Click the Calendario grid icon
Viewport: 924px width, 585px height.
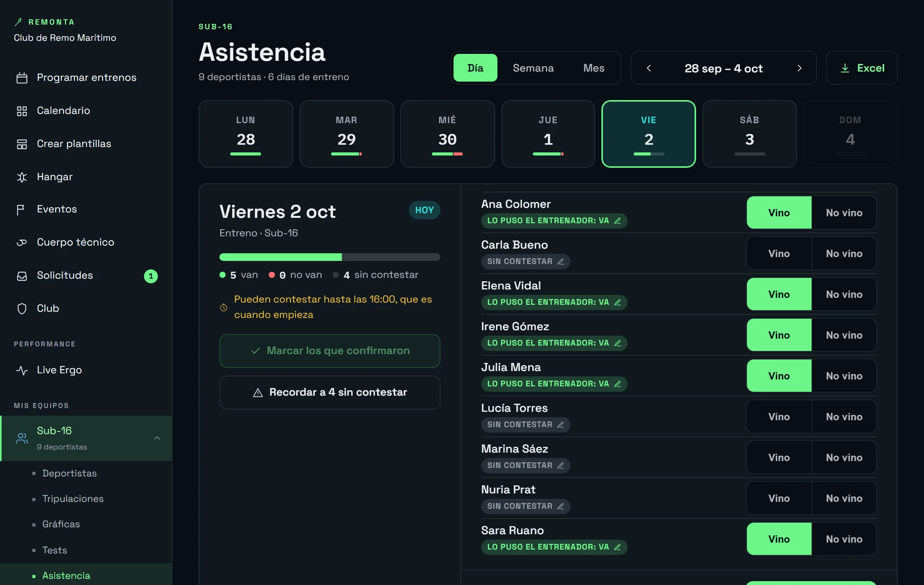[22, 111]
